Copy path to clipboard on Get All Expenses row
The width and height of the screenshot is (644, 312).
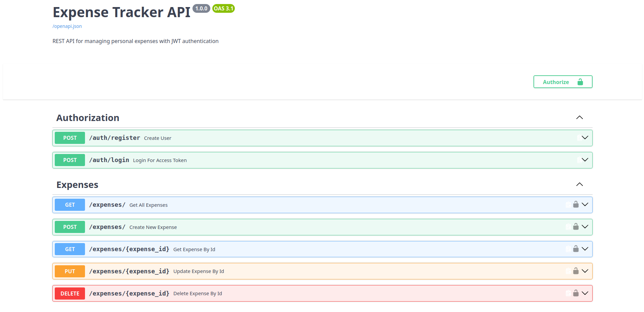click(568, 205)
